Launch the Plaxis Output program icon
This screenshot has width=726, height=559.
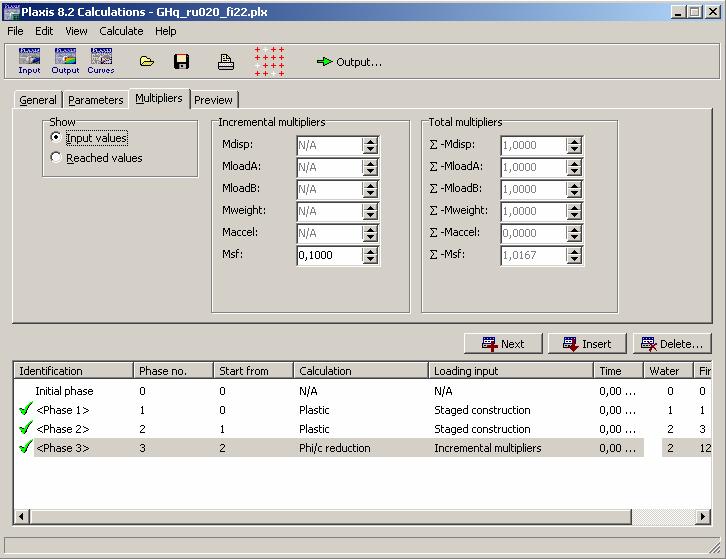pos(65,61)
